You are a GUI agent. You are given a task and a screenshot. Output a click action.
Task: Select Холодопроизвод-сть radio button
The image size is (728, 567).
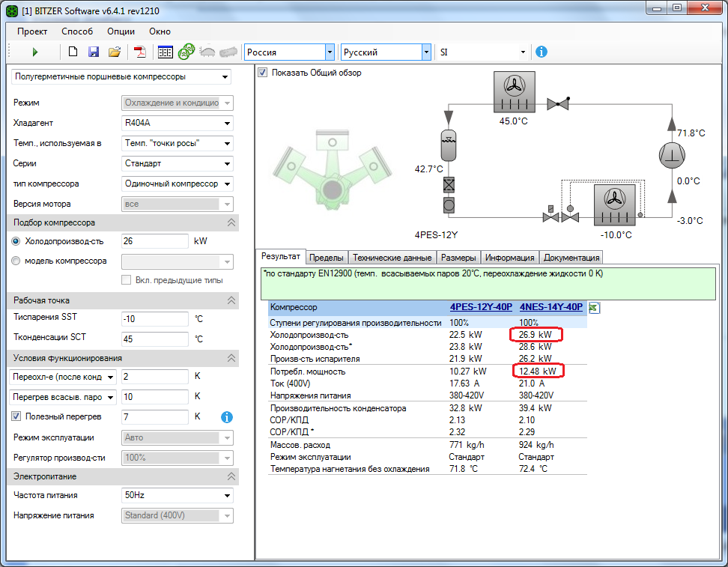[16, 241]
